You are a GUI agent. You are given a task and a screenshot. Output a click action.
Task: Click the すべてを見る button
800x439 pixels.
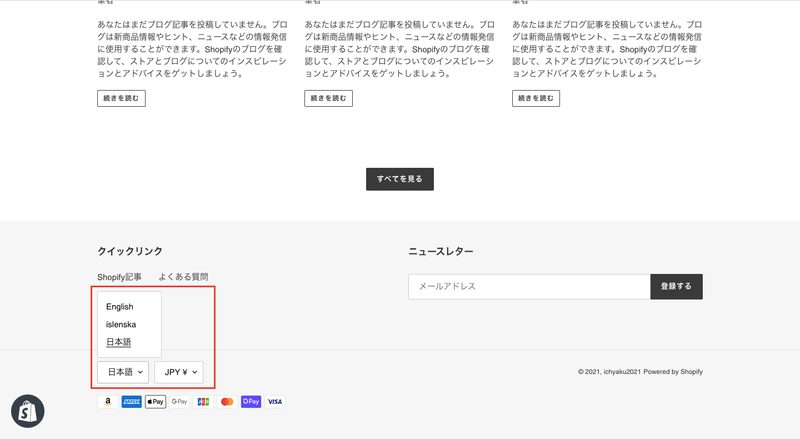400,179
